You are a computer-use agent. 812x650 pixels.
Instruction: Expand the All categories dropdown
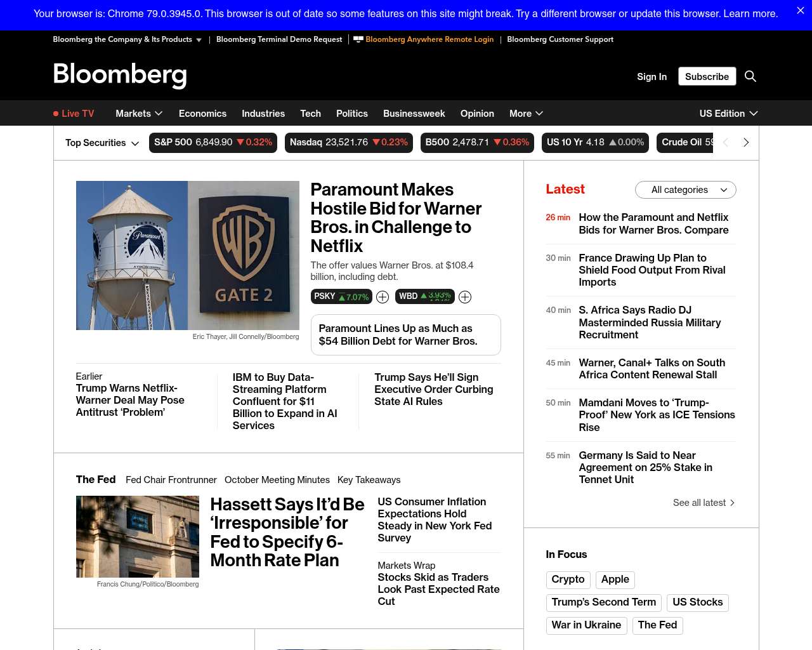tap(685, 190)
